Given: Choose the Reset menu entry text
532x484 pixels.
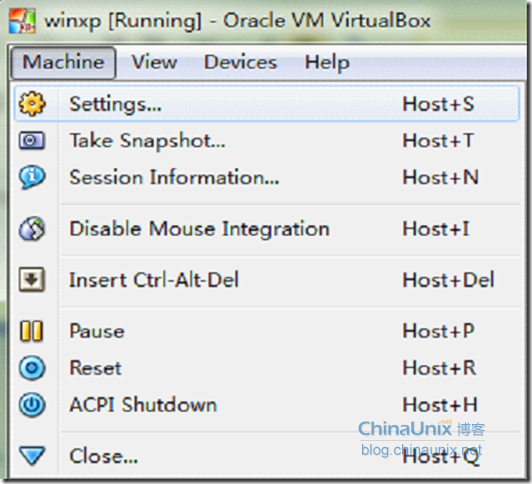Looking at the screenshot, I should (95, 368).
